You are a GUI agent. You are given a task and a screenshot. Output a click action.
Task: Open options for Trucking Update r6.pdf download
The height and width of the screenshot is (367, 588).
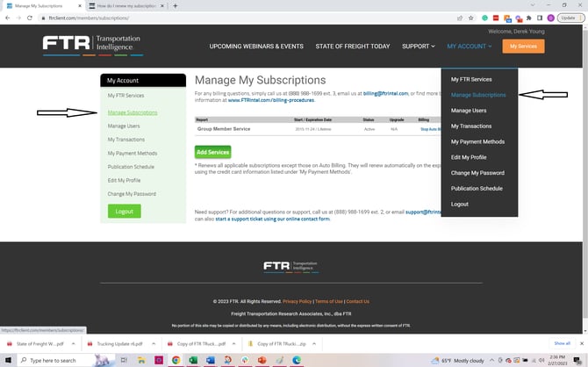154,344
